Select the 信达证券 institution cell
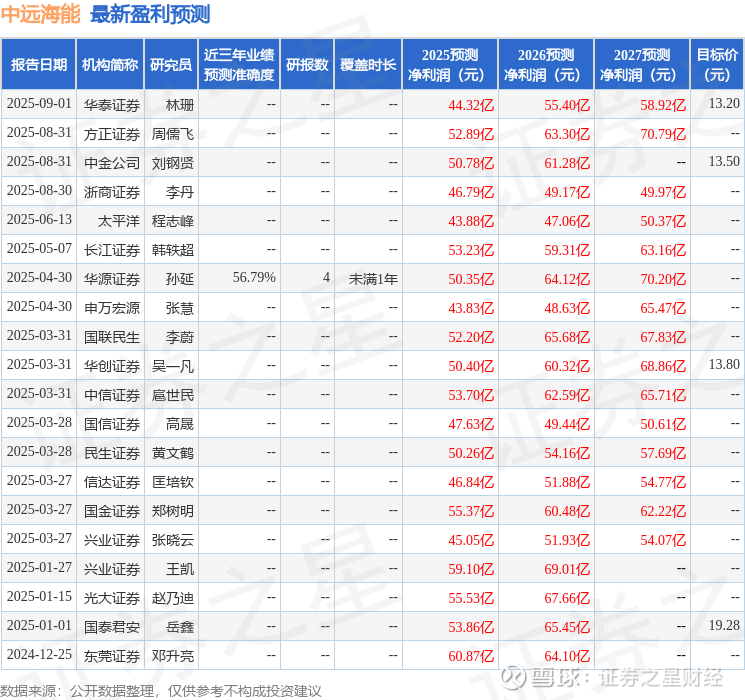Screen dimensions: 745x700 112,482
